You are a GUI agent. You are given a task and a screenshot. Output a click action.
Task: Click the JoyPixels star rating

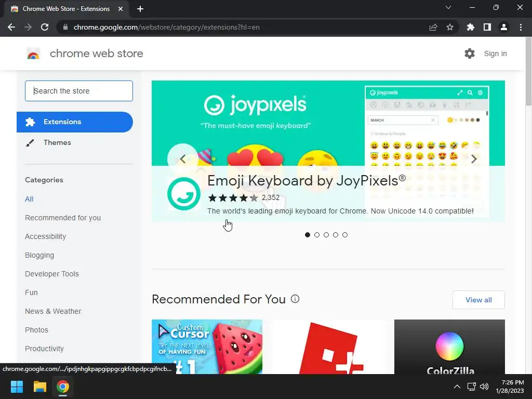tap(233, 198)
